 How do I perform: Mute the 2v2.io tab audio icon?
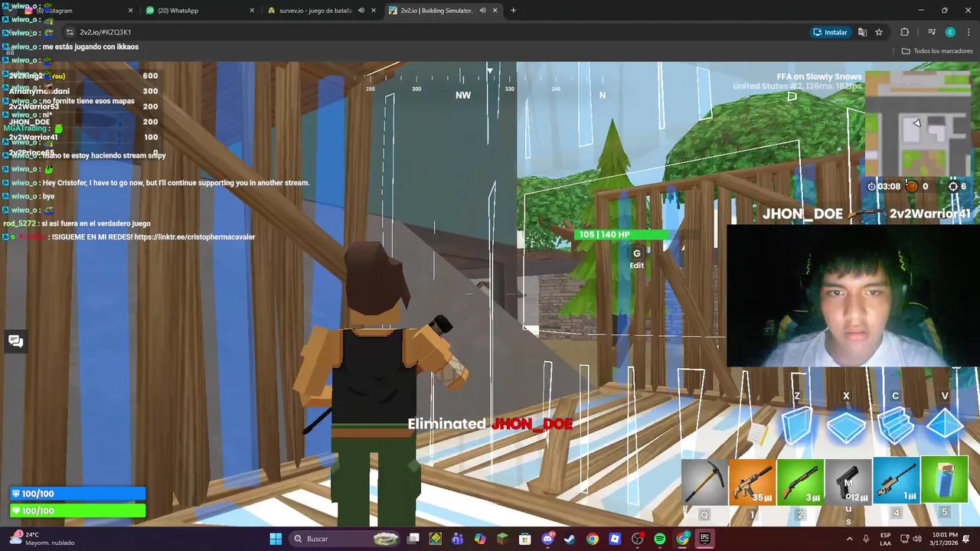click(482, 11)
